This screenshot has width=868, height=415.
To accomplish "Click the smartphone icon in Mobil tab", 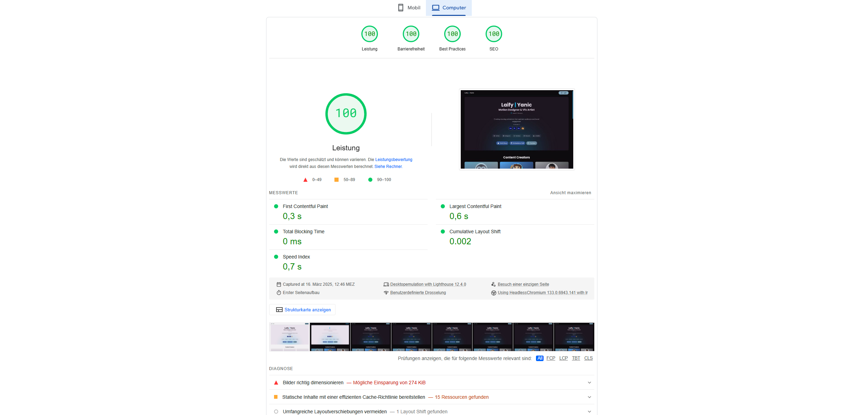I will click(401, 8).
